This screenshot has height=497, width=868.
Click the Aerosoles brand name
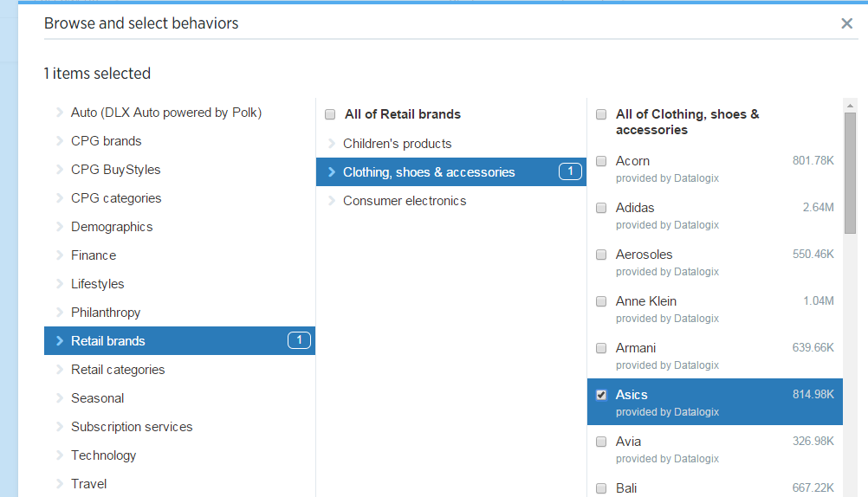[644, 255]
